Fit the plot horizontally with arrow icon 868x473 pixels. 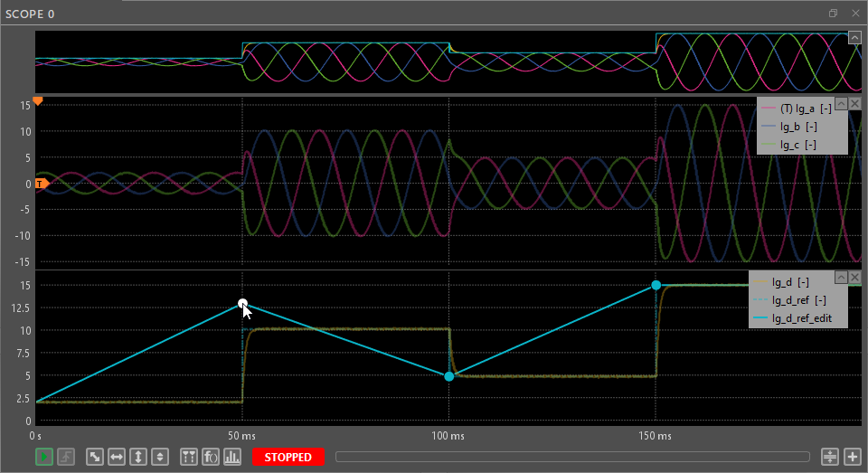[x=116, y=457]
